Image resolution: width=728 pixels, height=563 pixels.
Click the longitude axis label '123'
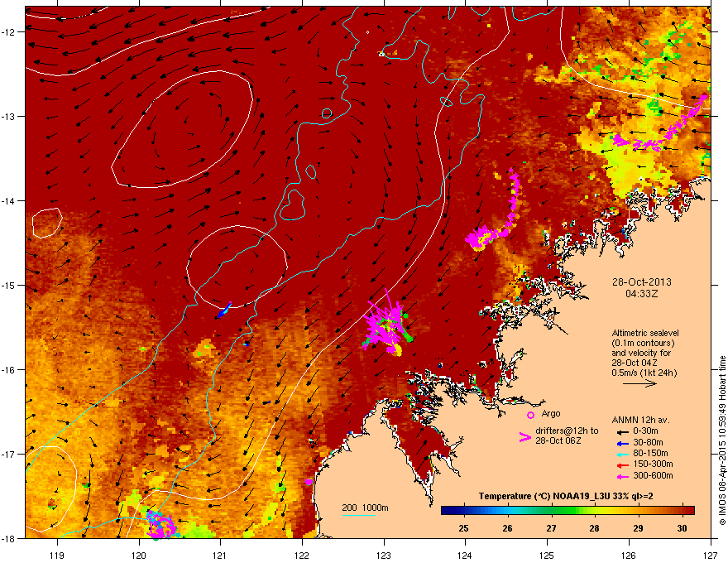click(384, 555)
